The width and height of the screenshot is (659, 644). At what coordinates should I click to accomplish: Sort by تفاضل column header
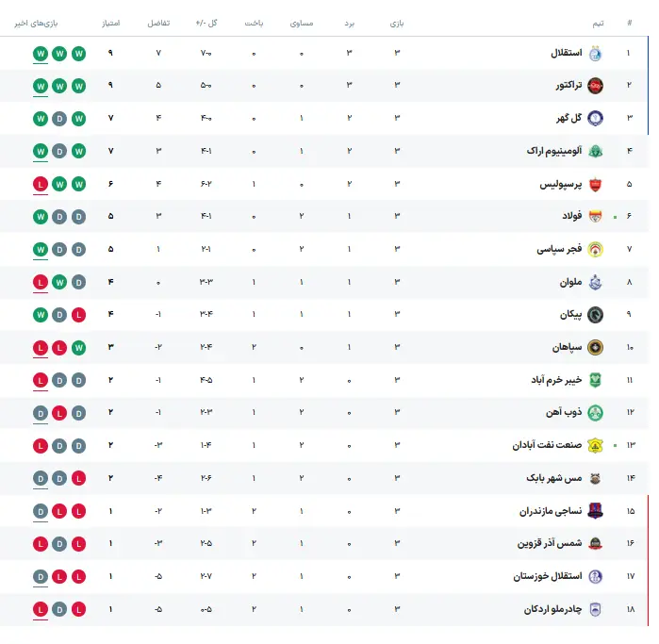(158, 24)
